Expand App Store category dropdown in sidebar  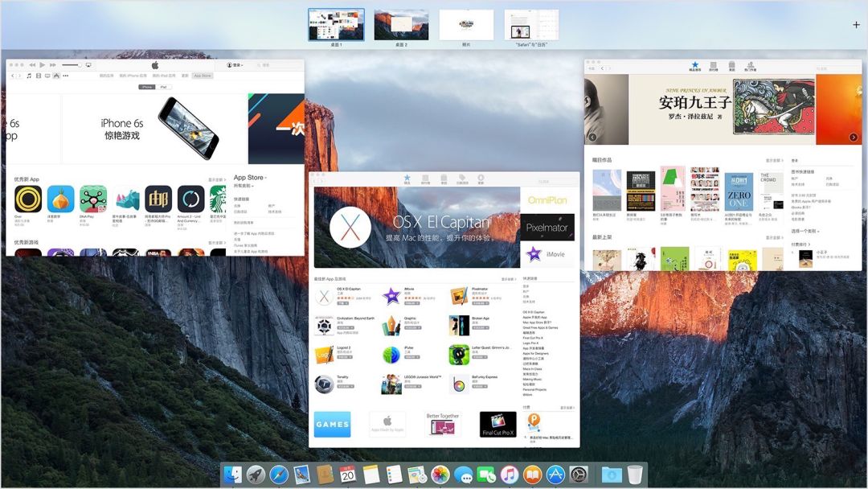click(x=250, y=178)
